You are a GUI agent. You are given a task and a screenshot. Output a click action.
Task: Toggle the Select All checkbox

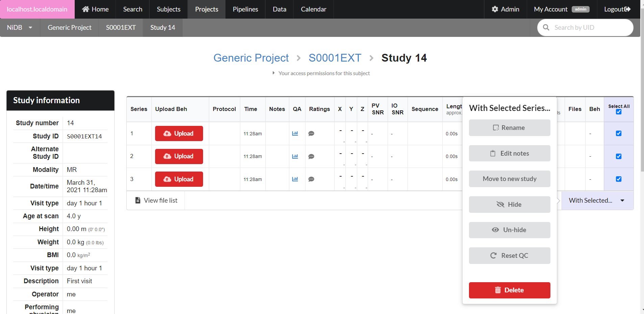(x=619, y=112)
